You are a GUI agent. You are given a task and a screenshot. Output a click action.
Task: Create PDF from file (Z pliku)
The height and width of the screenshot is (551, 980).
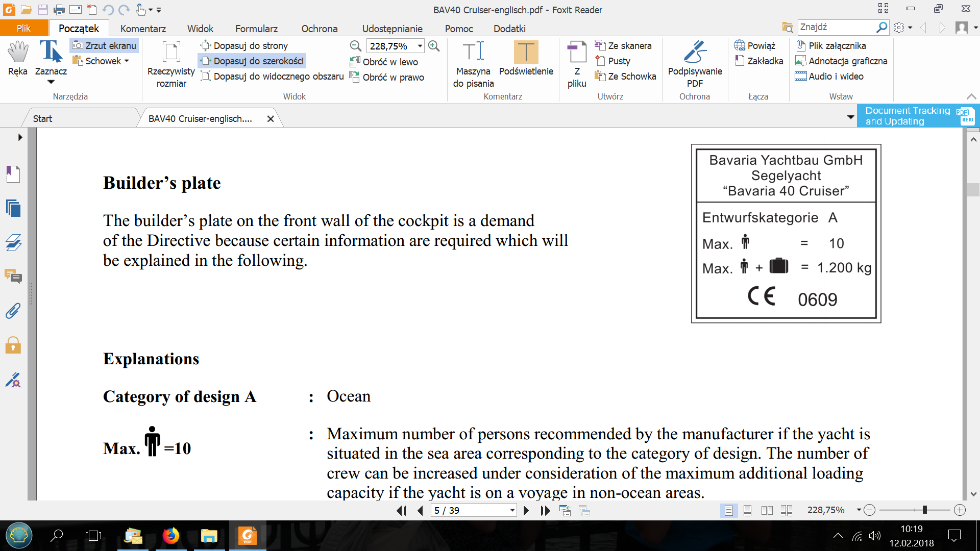pyautogui.click(x=577, y=64)
